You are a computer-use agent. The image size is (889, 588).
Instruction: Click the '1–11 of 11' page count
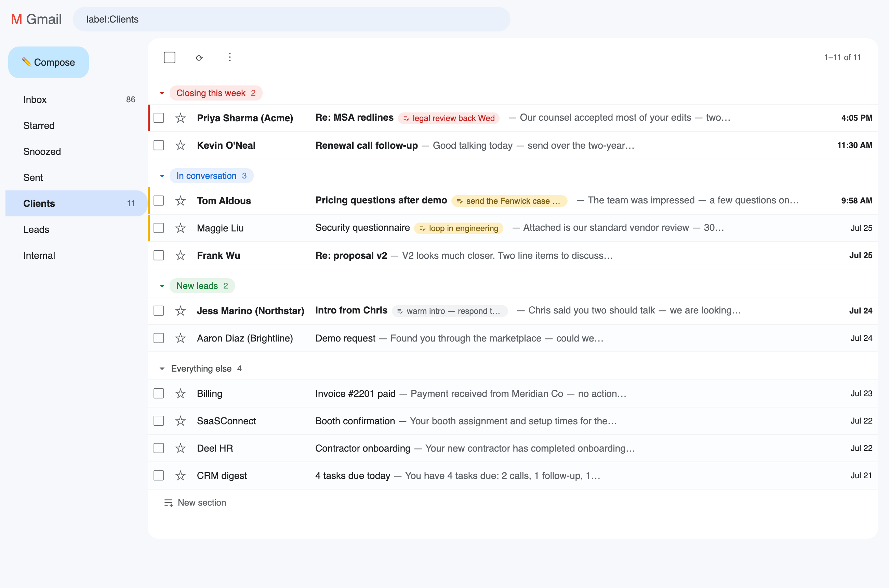(x=842, y=57)
